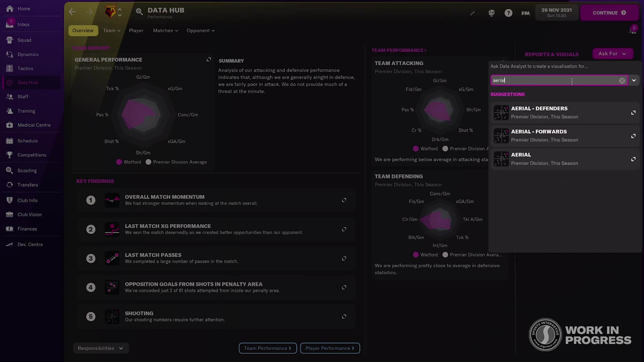Switch to the Player tab
The height and width of the screenshot is (362, 644).
[136, 31]
